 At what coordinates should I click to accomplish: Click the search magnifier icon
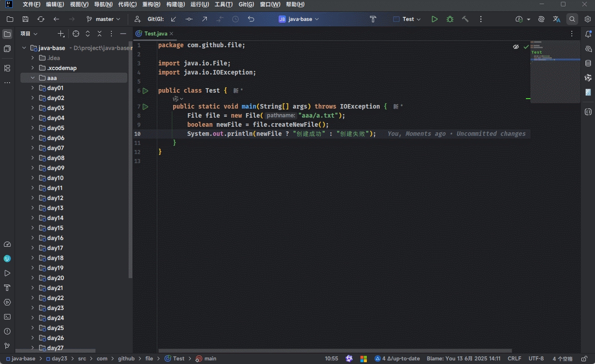pyautogui.click(x=572, y=19)
